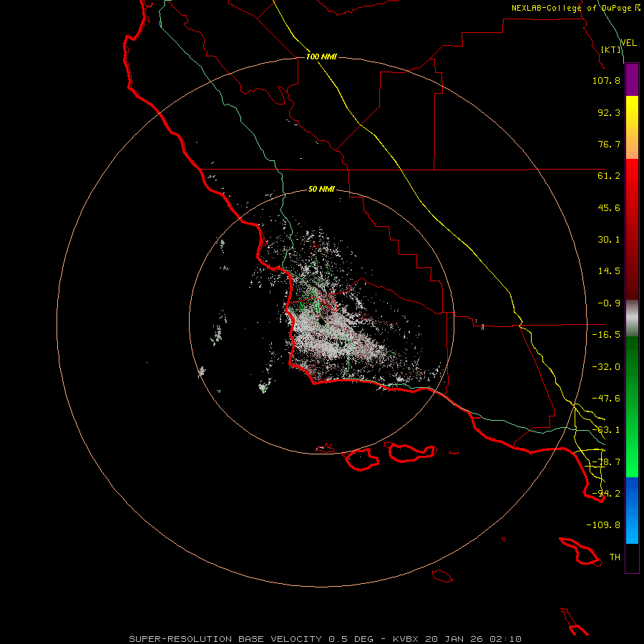Select the 92.3 legend value
This screenshot has height=644, width=644.
click(x=609, y=112)
